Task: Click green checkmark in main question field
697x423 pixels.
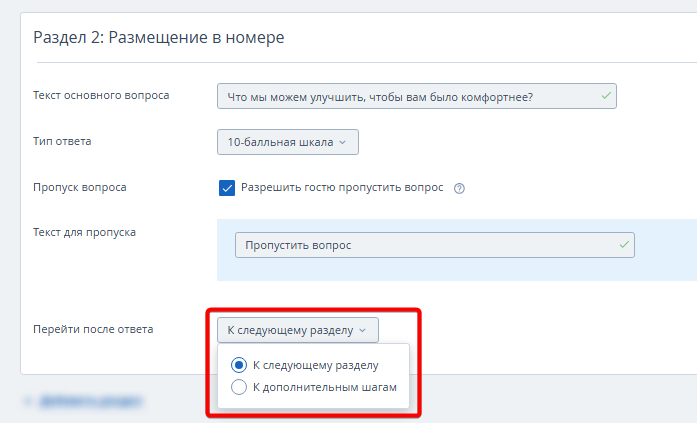Action: (x=605, y=96)
